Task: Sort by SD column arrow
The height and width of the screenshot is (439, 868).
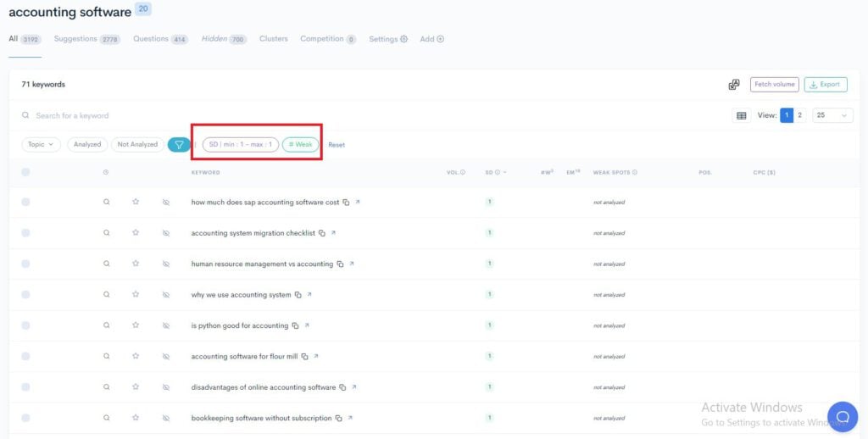Action: [x=504, y=173]
